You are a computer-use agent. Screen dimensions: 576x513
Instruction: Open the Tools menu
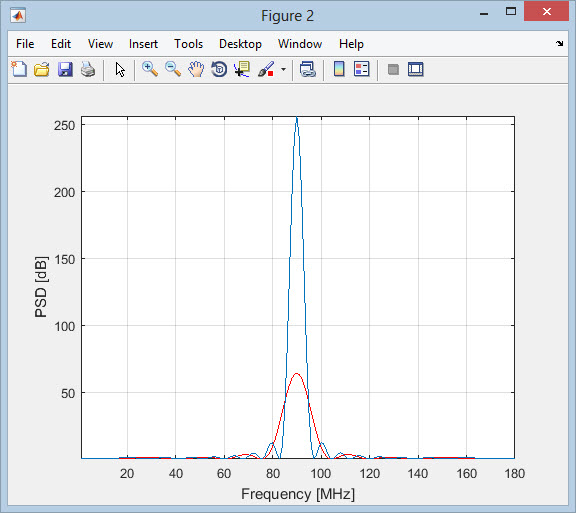click(x=188, y=44)
